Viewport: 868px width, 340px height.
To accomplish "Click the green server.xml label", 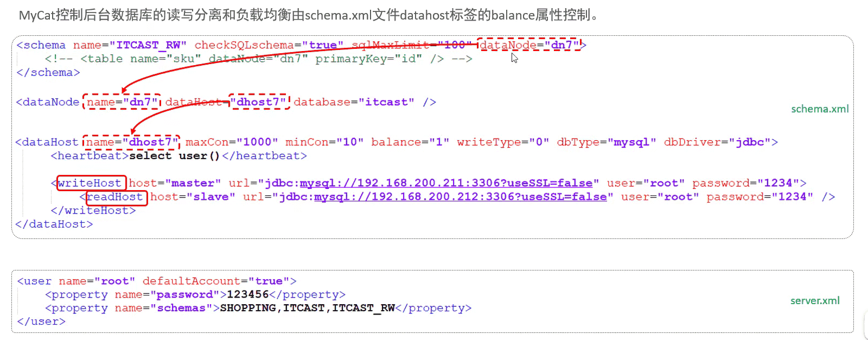I will [x=815, y=300].
